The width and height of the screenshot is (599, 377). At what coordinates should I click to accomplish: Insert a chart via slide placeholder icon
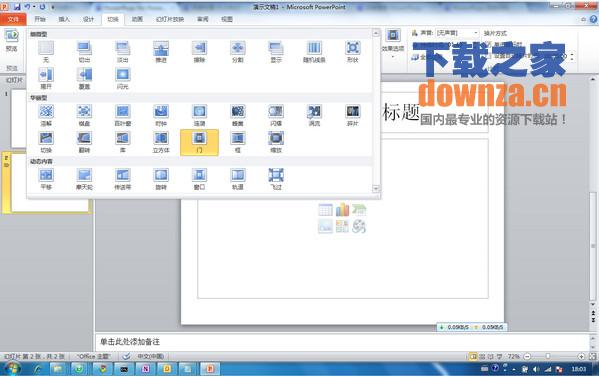click(342, 210)
